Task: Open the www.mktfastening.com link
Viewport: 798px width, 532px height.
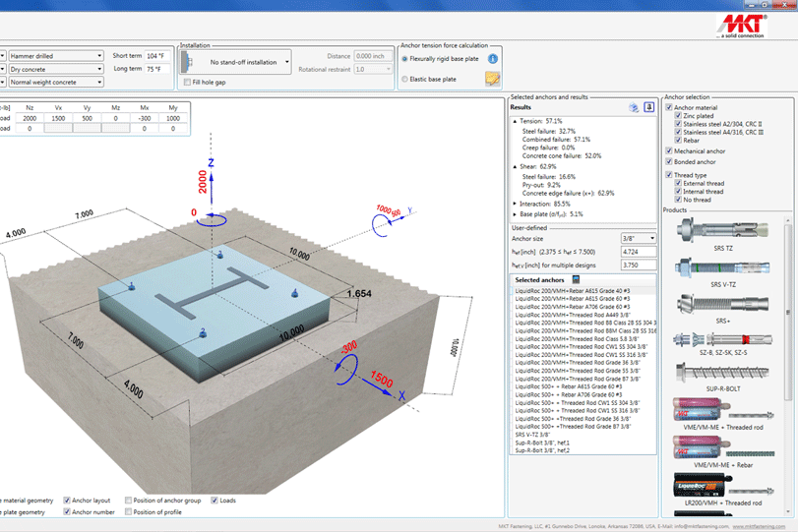Action: [759, 526]
